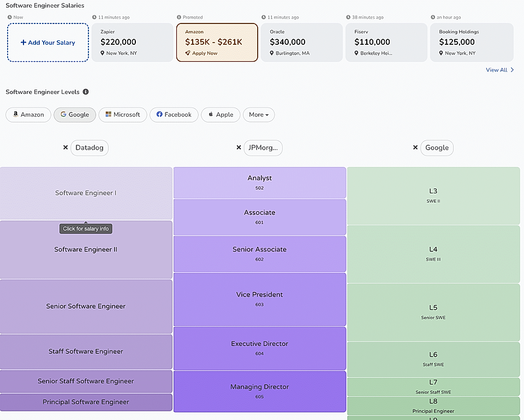The width and height of the screenshot is (524, 420).
Task: Select Google L5 Senior SWE level
Action: pos(433,312)
